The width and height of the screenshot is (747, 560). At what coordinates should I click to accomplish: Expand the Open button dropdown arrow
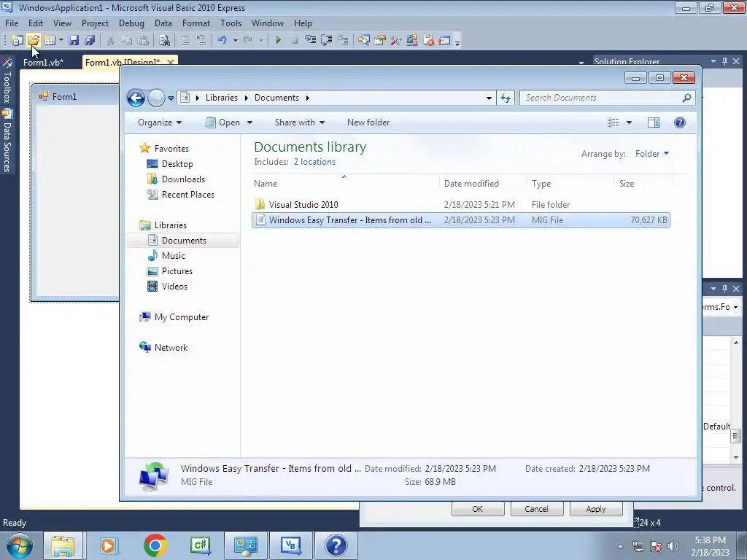click(x=249, y=122)
